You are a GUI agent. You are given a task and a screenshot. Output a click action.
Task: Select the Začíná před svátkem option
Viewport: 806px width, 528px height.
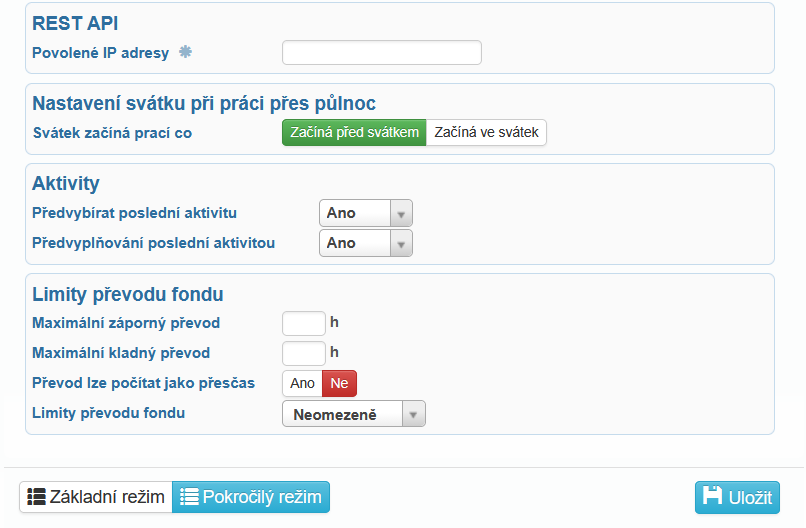tap(354, 133)
